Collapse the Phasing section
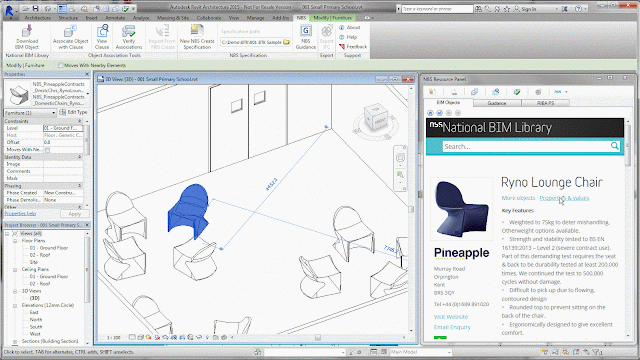Image resolution: width=640 pixels, height=360 pixels. 80,186
